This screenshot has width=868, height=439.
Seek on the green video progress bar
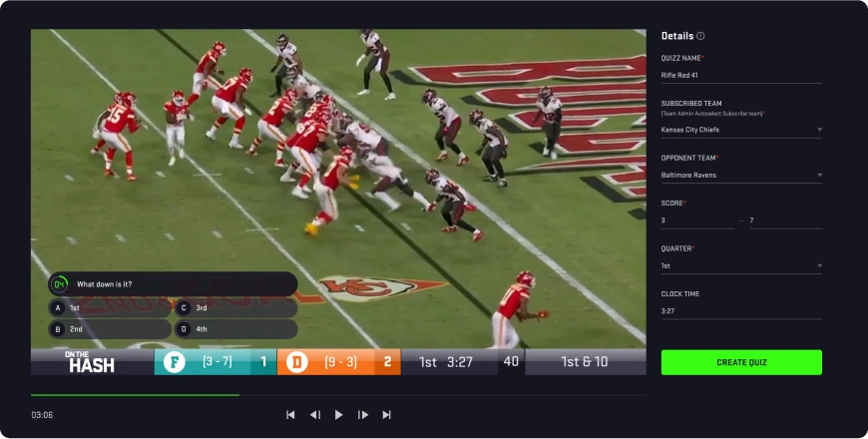click(x=135, y=395)
